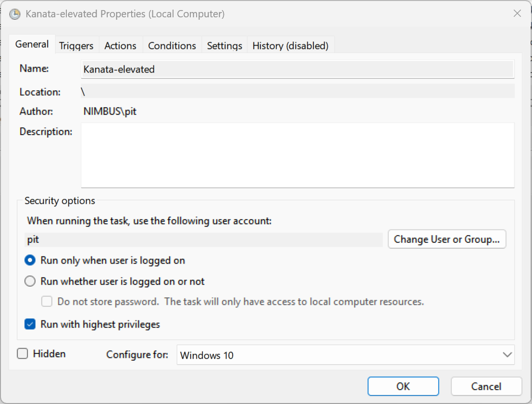
Task: Select the General tab
Action: point(32,44)
